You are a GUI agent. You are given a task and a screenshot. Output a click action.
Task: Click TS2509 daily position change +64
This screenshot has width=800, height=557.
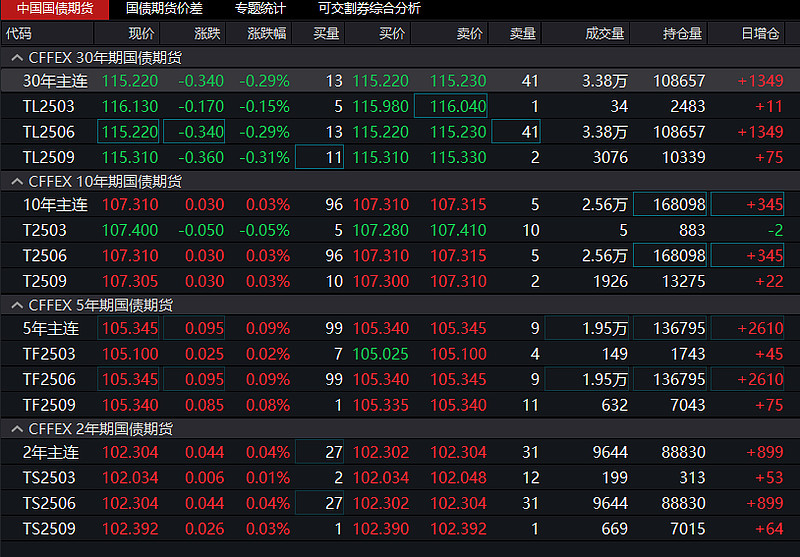click(769, 528)
